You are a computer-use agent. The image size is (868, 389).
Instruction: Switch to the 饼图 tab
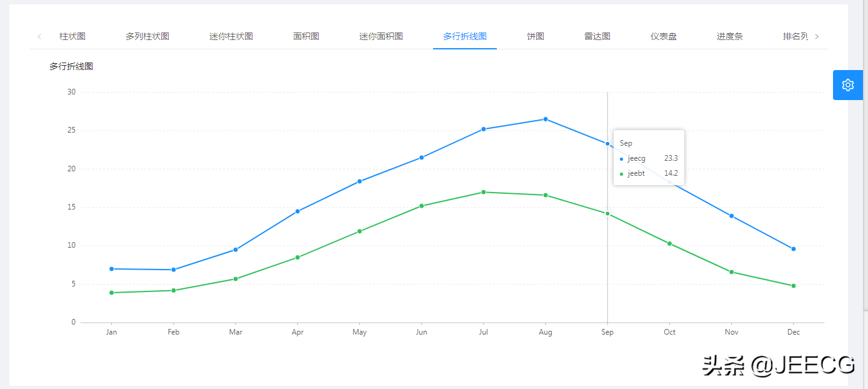[x=536, y=36]
